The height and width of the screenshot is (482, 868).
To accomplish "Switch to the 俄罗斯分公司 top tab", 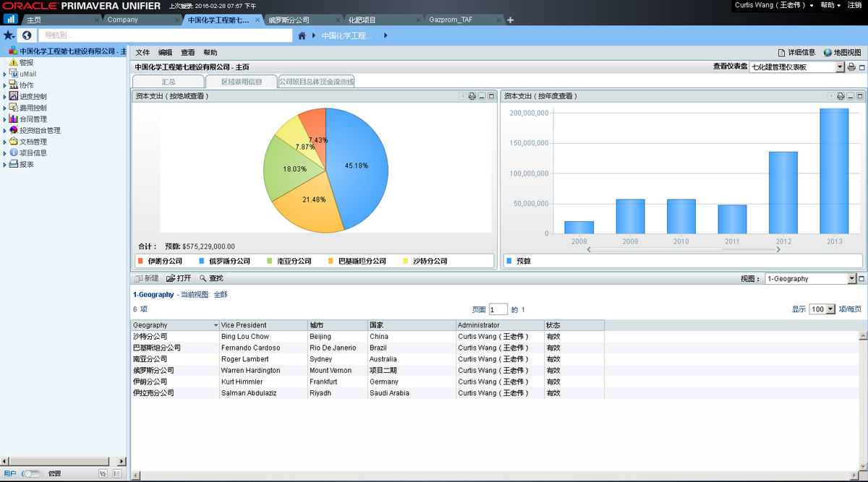I will pyautogui.click(x=302, y=20).
